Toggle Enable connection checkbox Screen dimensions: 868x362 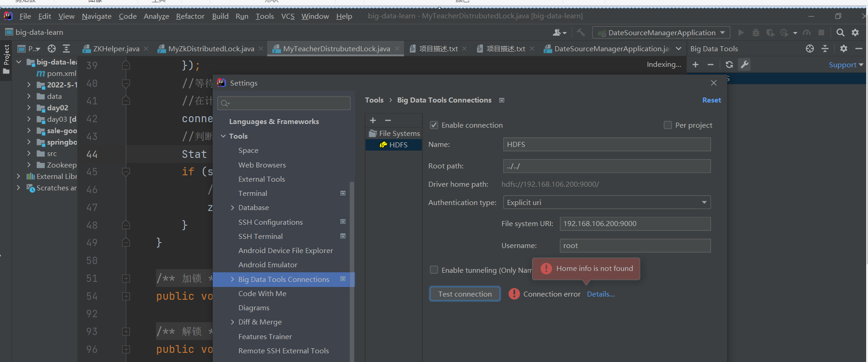434,125
